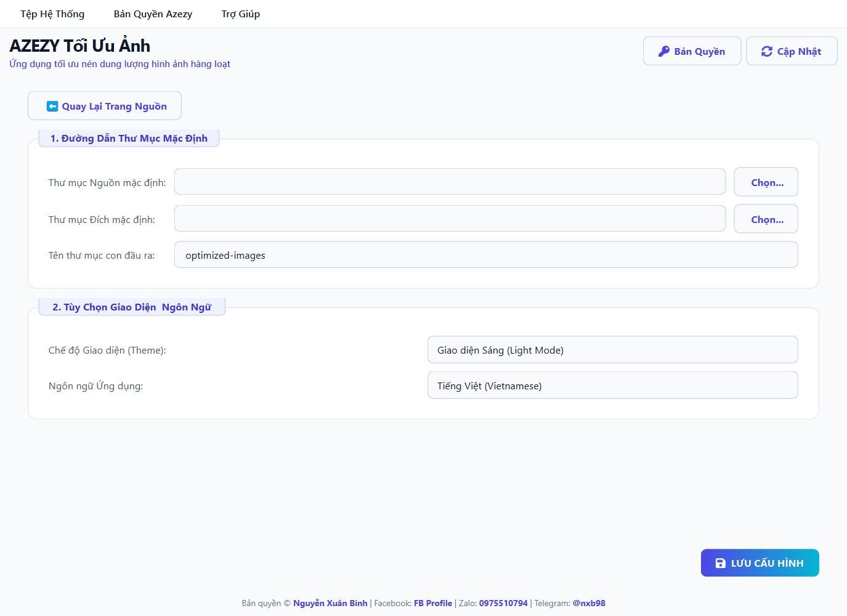Click the 'Ngôn ngữ Ứng dụng:' label
Image resolution: width=847 pixels, height=616 pixels.
(95, 386)
